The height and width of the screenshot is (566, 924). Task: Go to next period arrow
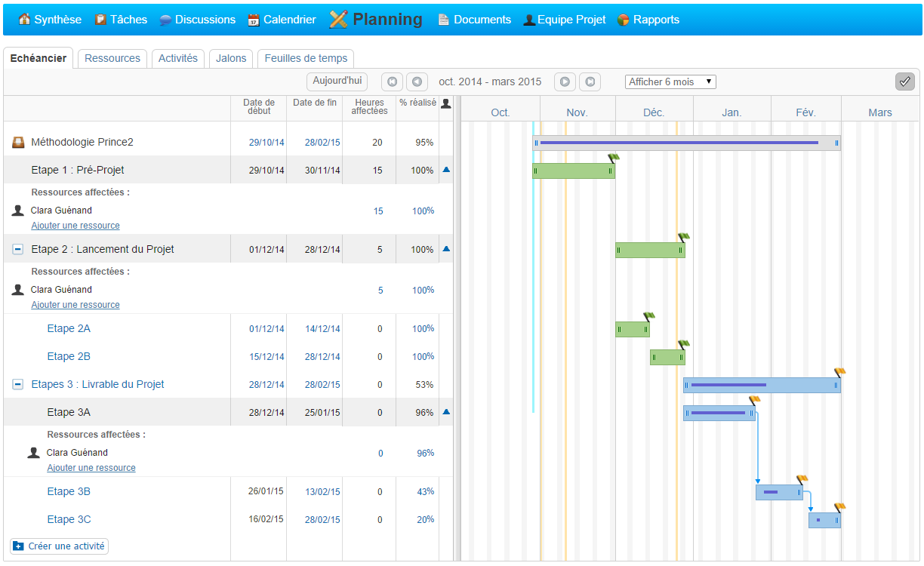pos(565,82)
